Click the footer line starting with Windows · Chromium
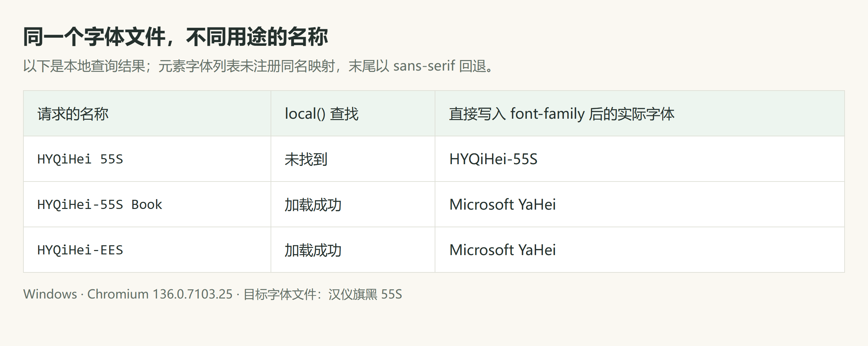This screenshot has width=868, height=346. (213, 294)
